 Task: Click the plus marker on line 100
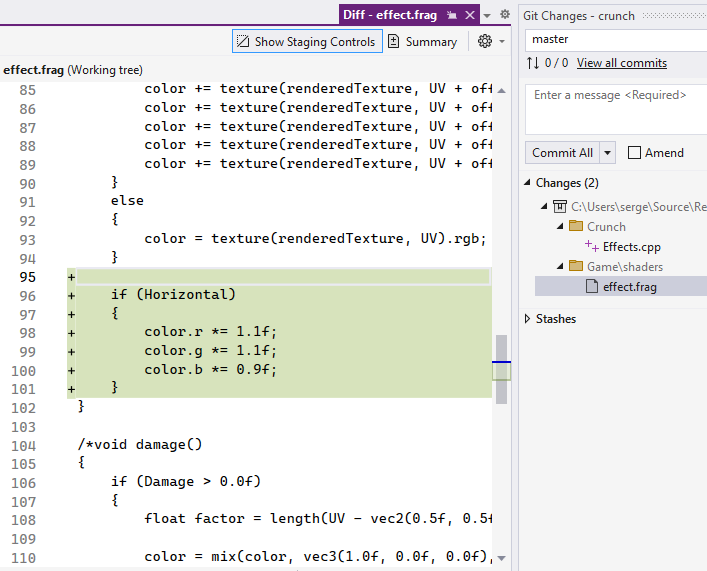point(71,371)
